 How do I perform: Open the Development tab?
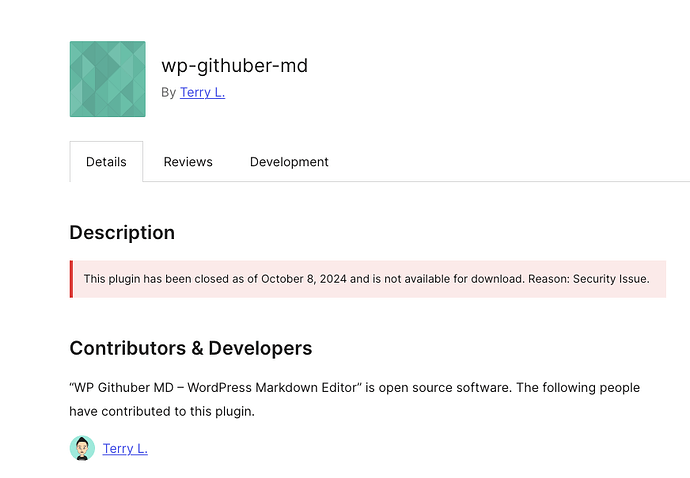[x=289, y=162]
